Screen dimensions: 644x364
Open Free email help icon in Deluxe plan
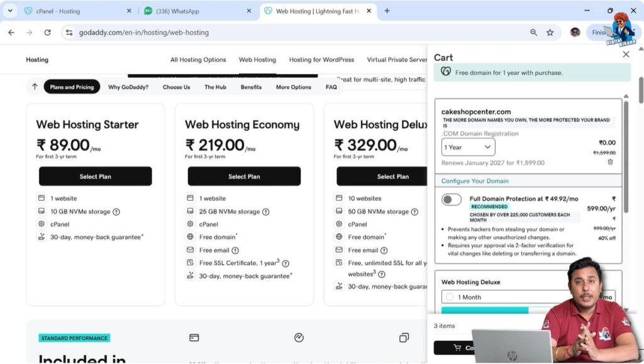[384, 250]
